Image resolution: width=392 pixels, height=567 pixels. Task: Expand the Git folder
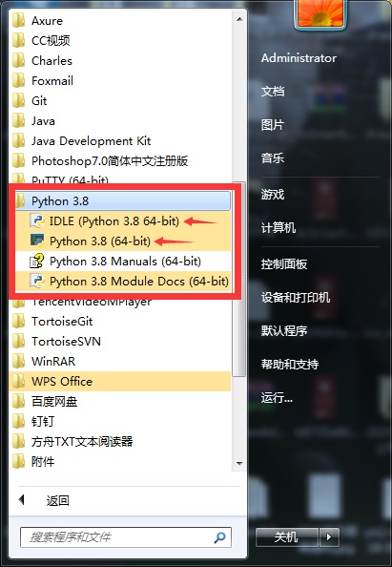120,100
